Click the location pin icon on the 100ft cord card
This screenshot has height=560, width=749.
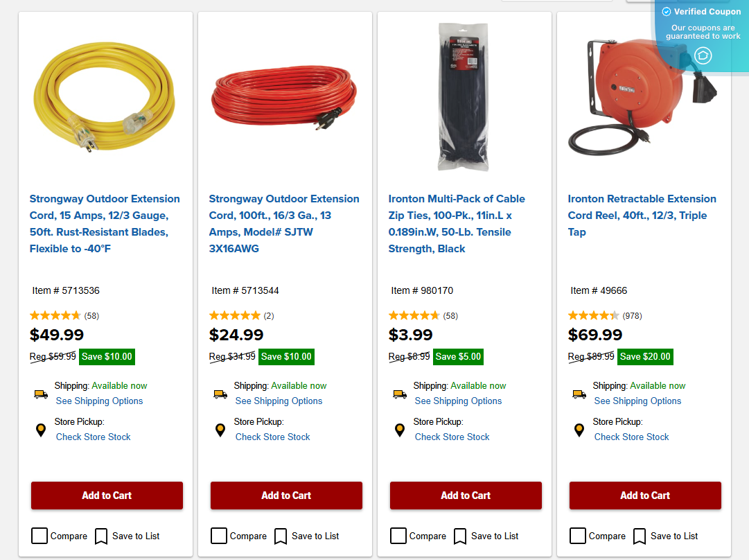220,430
